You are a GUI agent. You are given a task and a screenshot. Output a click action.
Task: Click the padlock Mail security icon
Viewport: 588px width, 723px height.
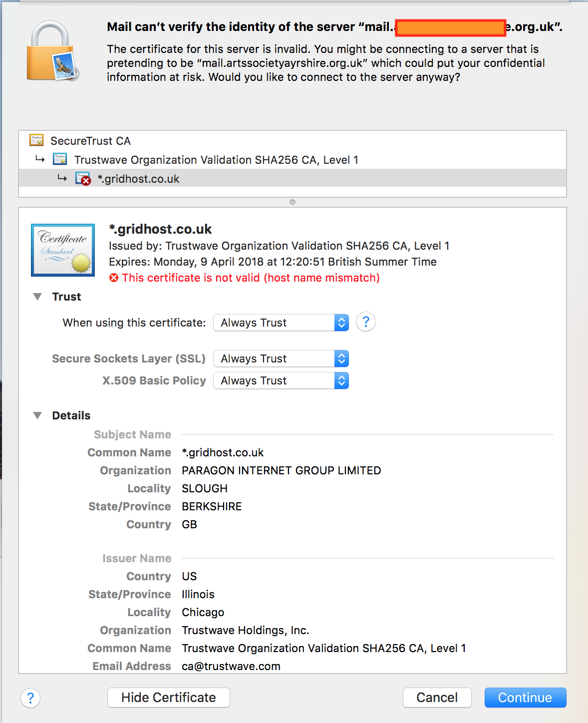53,51
